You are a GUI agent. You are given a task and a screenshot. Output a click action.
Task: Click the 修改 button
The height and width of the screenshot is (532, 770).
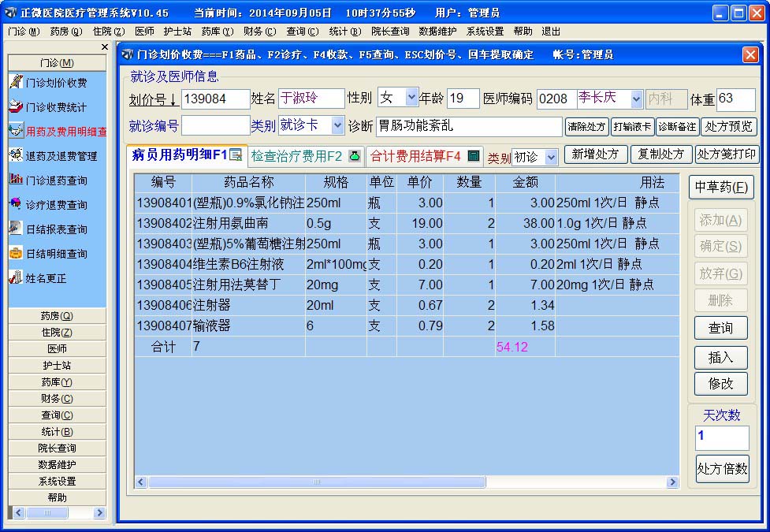(x=721, y=384)
